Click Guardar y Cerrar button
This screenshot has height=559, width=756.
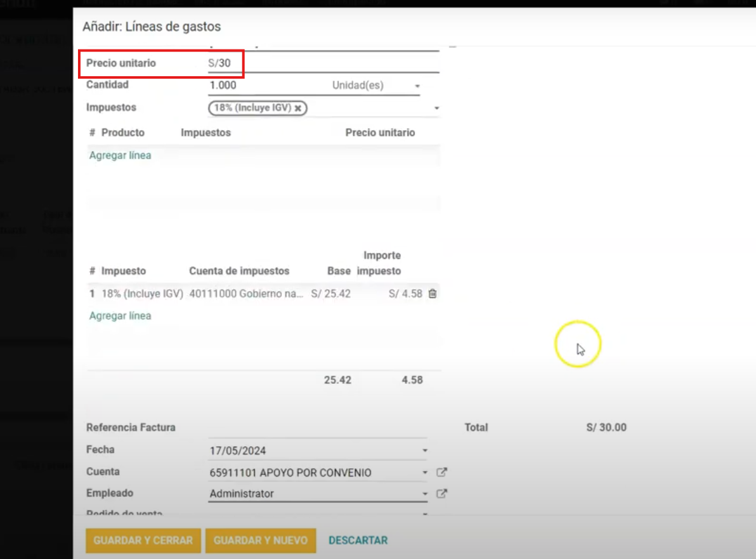143,541
